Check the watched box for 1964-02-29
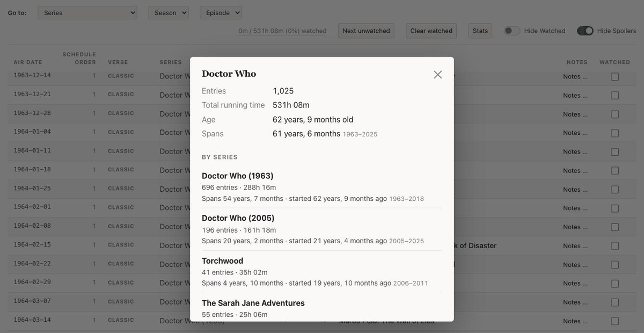The height and width of the screenshot is (333, 644). [x=615, y=283]
